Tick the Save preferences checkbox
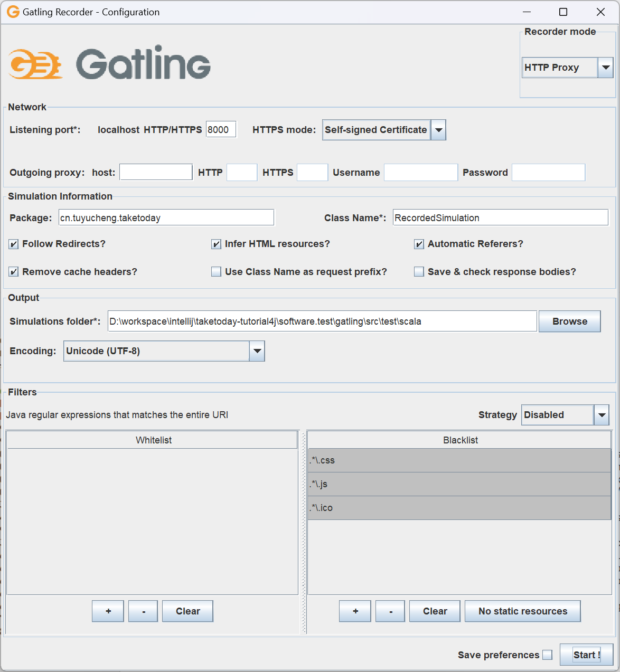The width and height of the screenshot is (620, 672). tap(548, 655)
